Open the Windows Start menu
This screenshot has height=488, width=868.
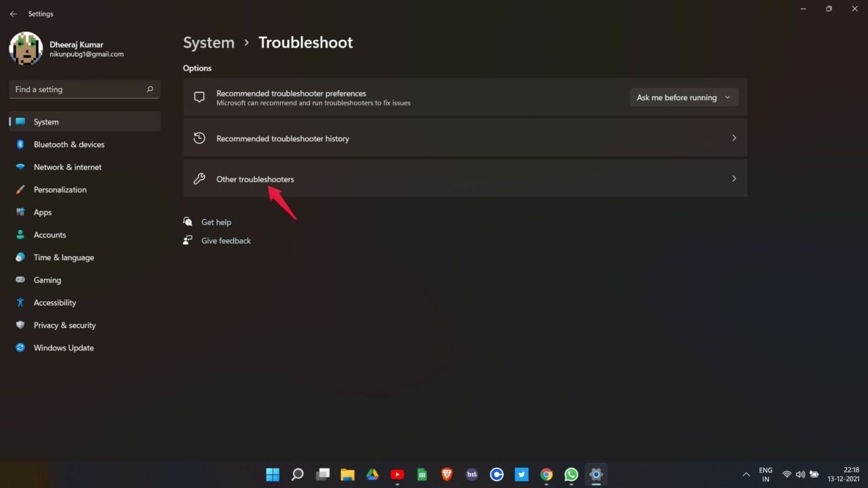273,474
